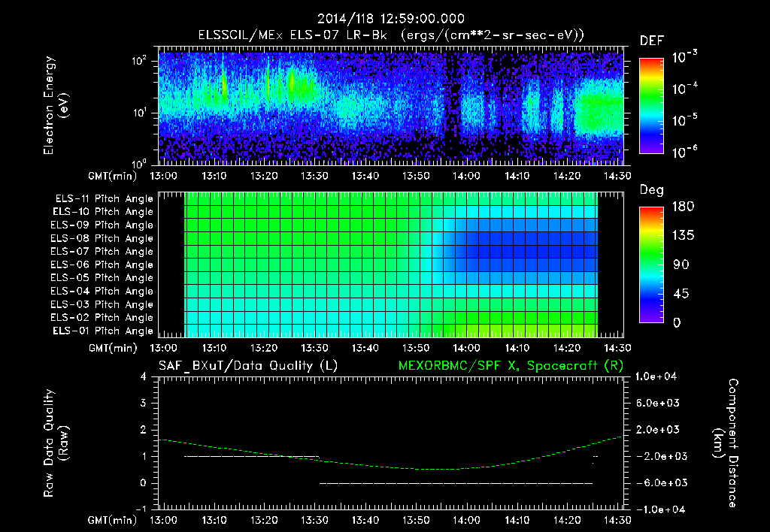Select the Deg label above the color bar
The width and height of the screenshot is (770, 532).
click(x=652, y=190)
